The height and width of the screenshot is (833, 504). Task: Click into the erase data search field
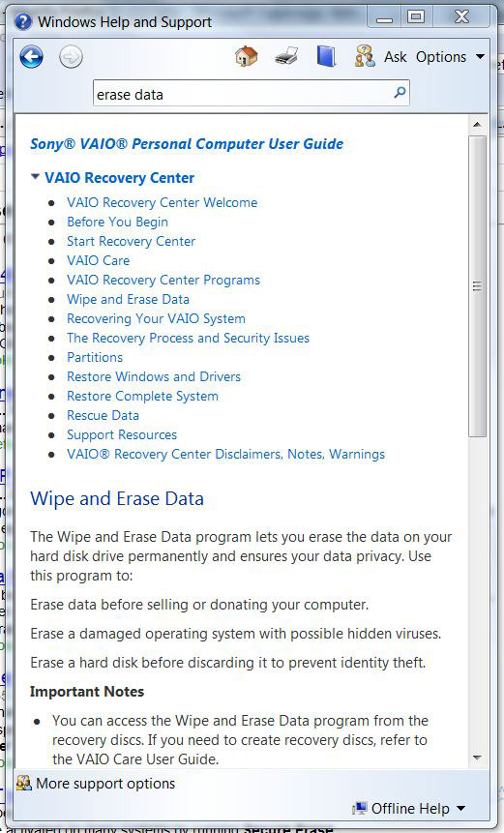point(243,94)
